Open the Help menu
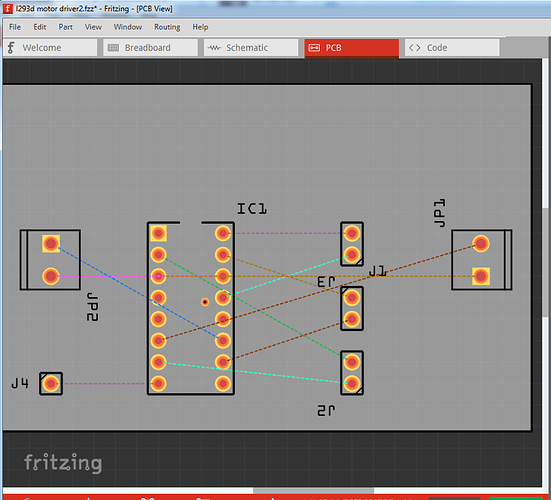The height and width of the screenshot is (500, 551). pos(200,27)
